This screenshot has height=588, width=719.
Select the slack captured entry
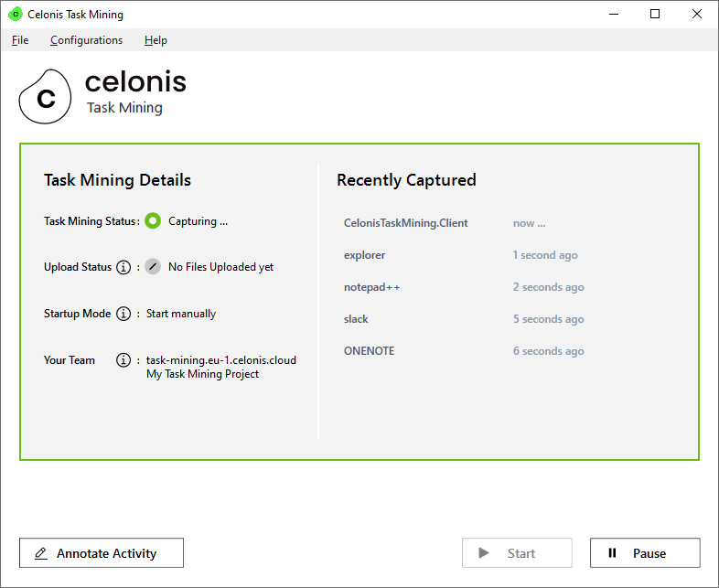pyautogui.click(x=356, y=319)
